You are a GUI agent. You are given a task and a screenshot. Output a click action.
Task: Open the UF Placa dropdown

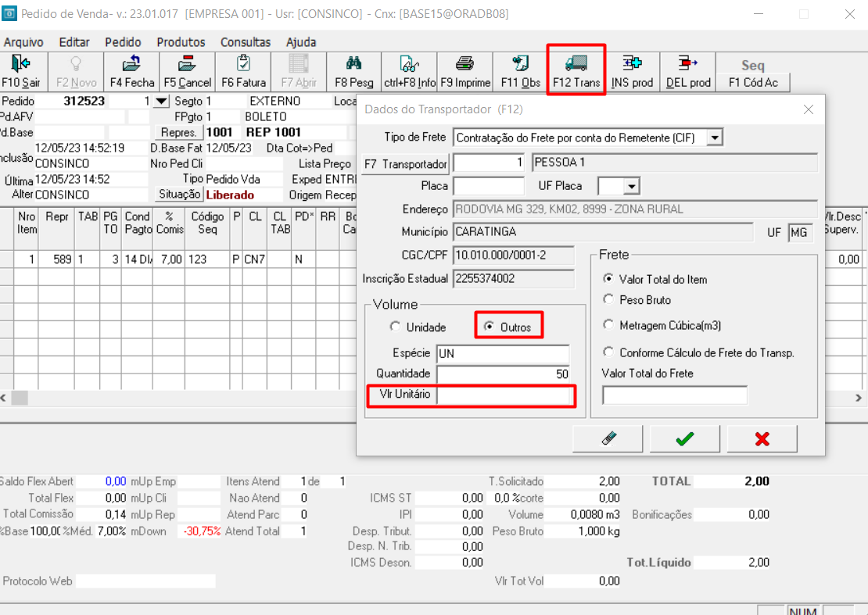click(631, 186)
